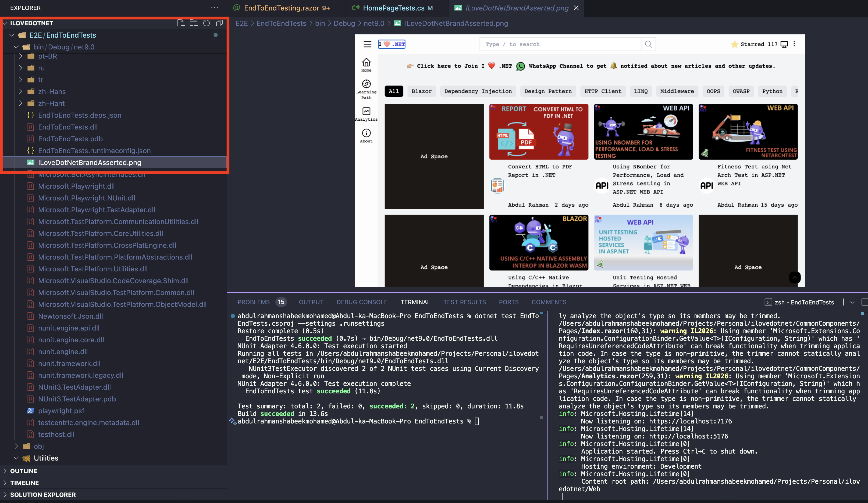This screenshot has height=503, width=868.
Task: Click the new file icon in explorer panel
Action: pos(180,23)
